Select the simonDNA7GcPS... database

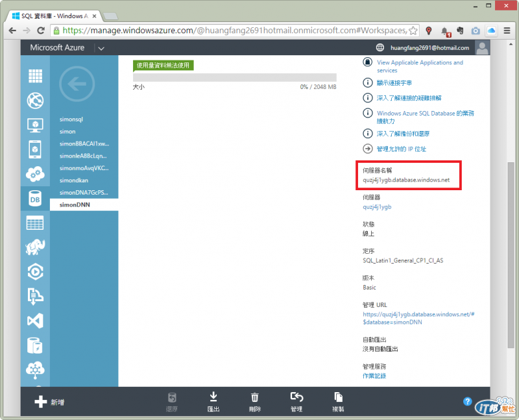84,192
